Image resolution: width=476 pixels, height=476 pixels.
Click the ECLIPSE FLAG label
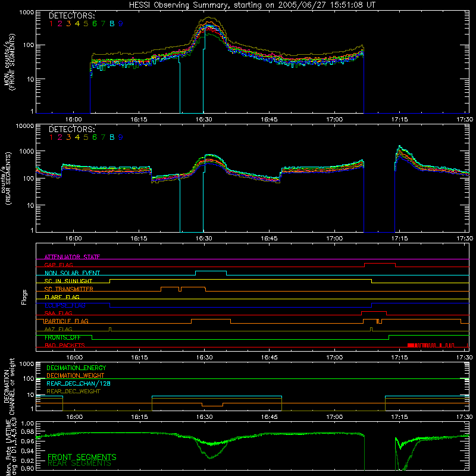pos(65,305)
